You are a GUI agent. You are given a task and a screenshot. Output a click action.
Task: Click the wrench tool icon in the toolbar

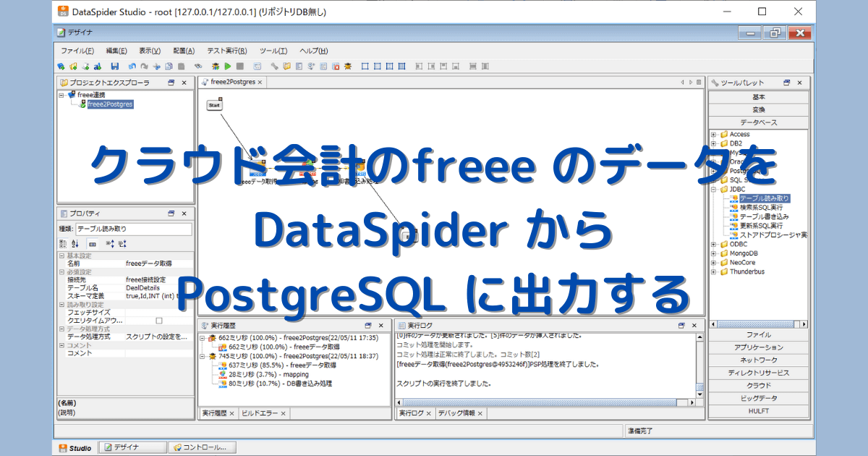tap(274, 66)
